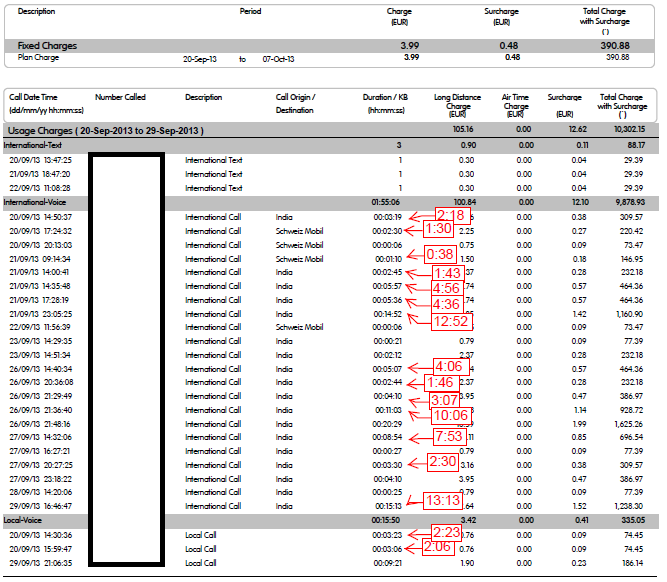This screenshot has height=582, width=667.
Task: Click the text entry dated "22/09/13 11:08:28"
Action: (40, 188)
